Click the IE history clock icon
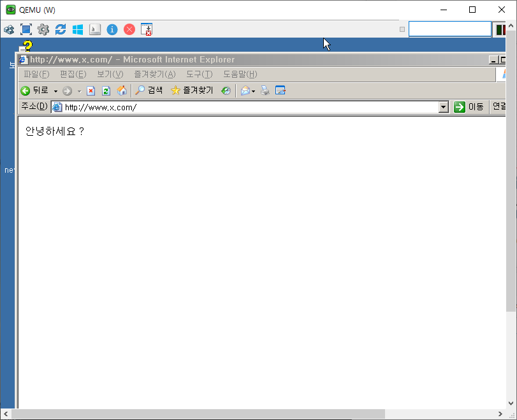Viewport: 517px width, 420px height. (226, 91)
